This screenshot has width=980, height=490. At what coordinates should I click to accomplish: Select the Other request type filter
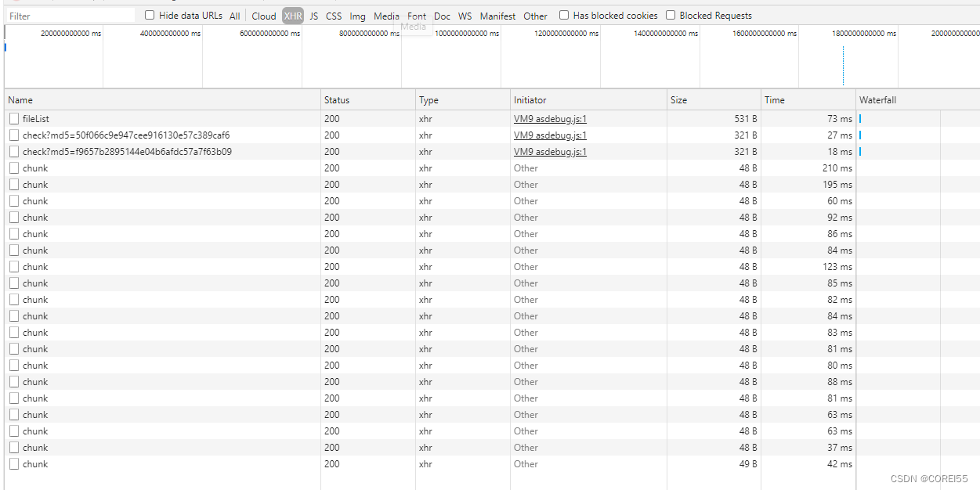click(536, 16)
